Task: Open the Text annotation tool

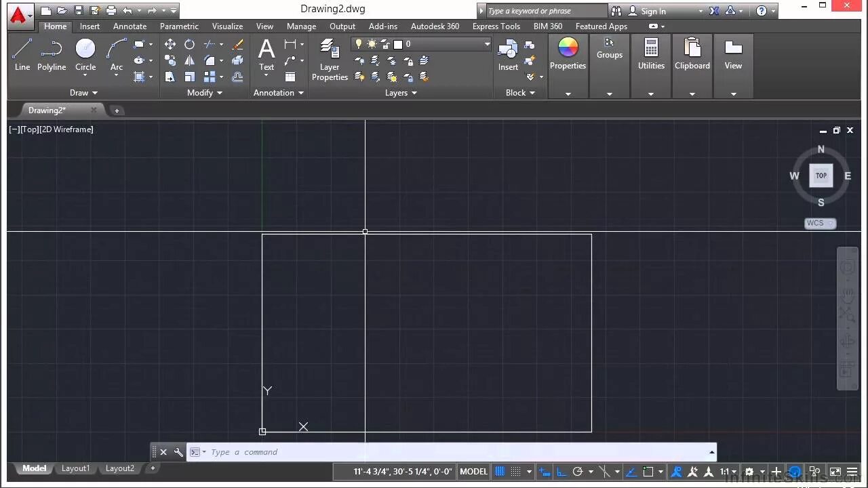Action: coord(267,55)
